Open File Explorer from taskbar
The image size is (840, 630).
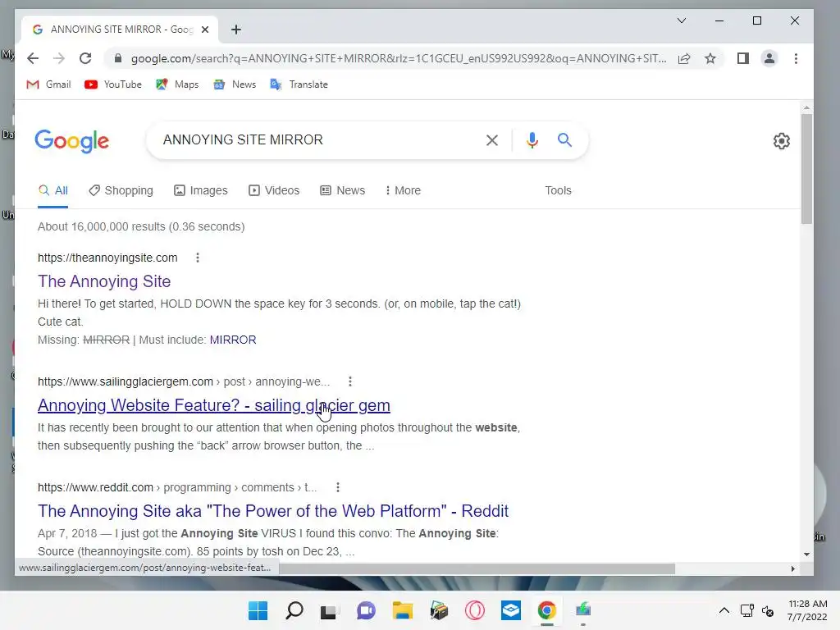point(402,610)
